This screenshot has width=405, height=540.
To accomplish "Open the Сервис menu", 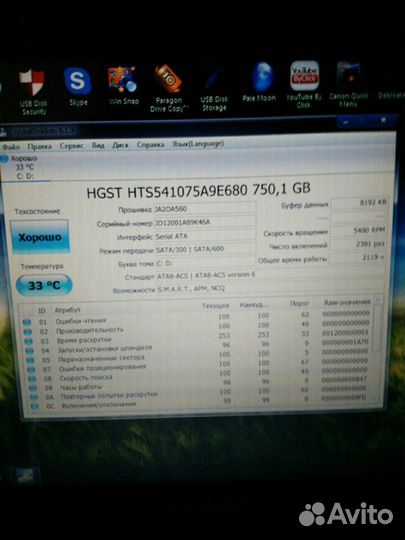I will [x=72, y=146].
